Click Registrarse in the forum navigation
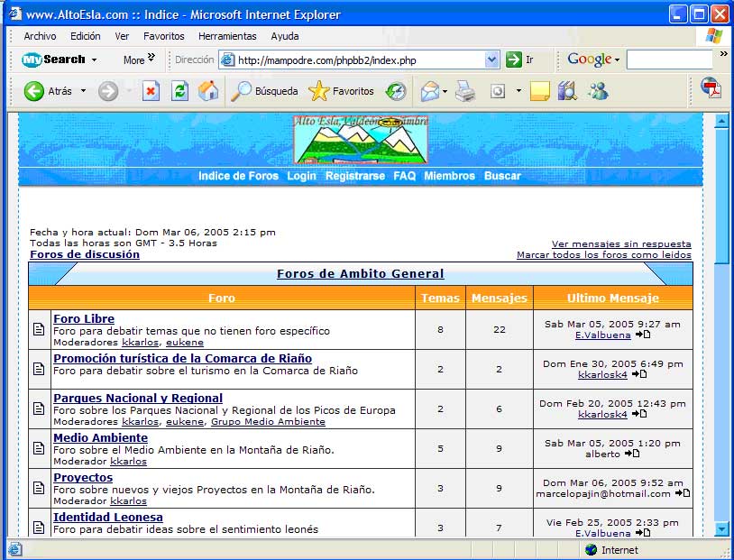This screenshot has height=560, width=734. [x=354, y=176]
